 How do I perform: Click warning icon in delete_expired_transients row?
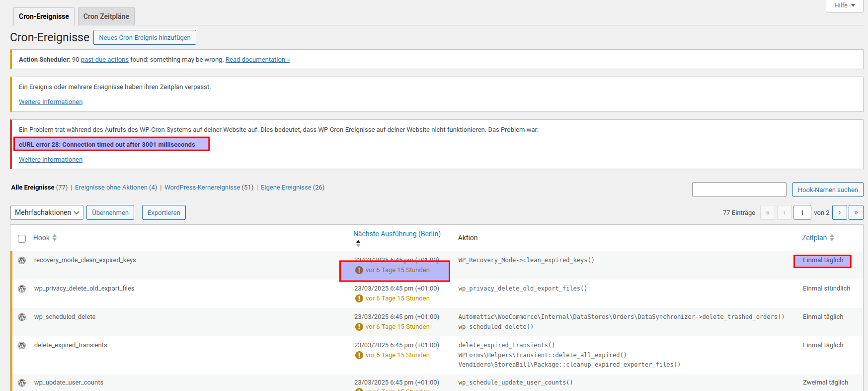tap(359, 355)
